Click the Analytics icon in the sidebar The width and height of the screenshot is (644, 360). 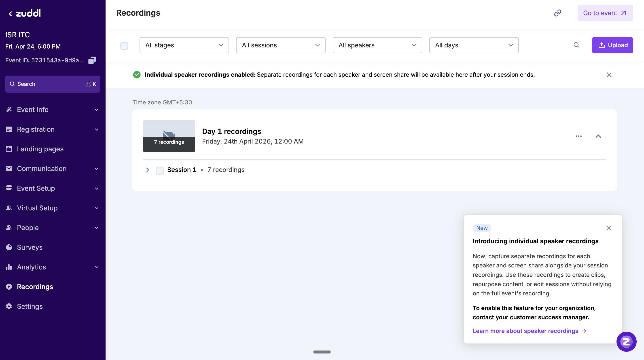tap(9, 267)
